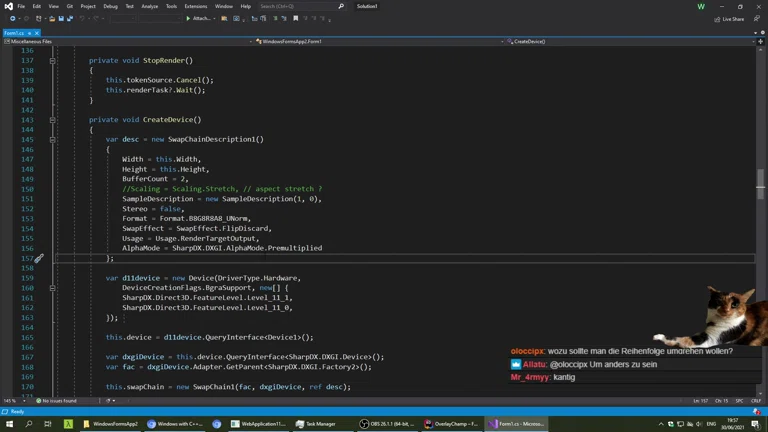Close the Form1.cs tab

pos(37,33)
